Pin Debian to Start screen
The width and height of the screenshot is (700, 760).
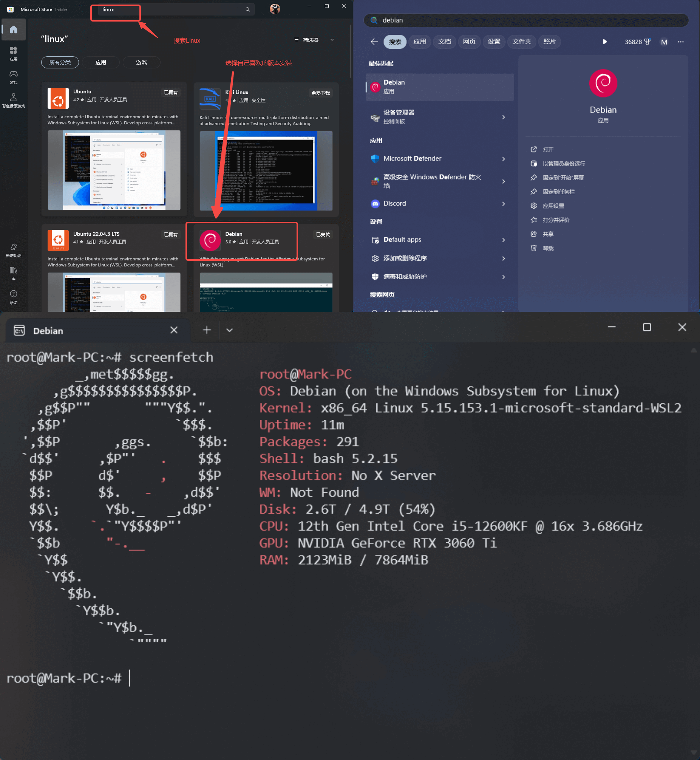point(563,178)
